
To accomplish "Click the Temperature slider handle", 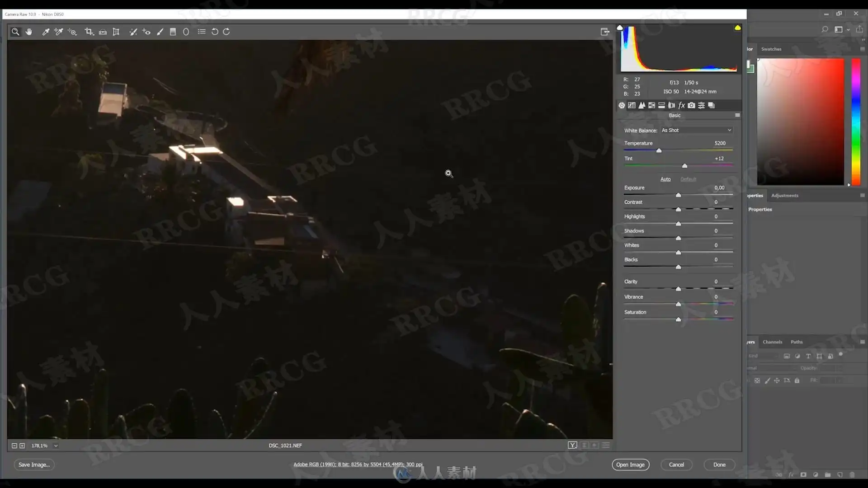I will click(659, 150).
